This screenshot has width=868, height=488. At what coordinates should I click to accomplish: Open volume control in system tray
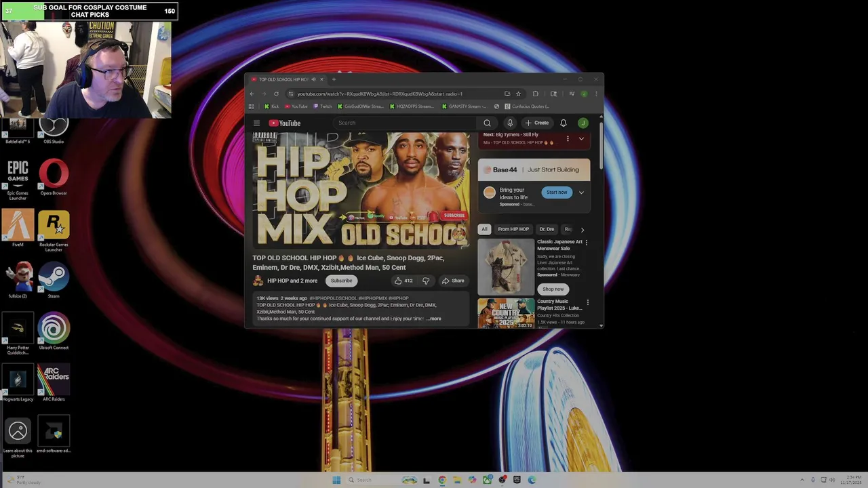[832, 480]
